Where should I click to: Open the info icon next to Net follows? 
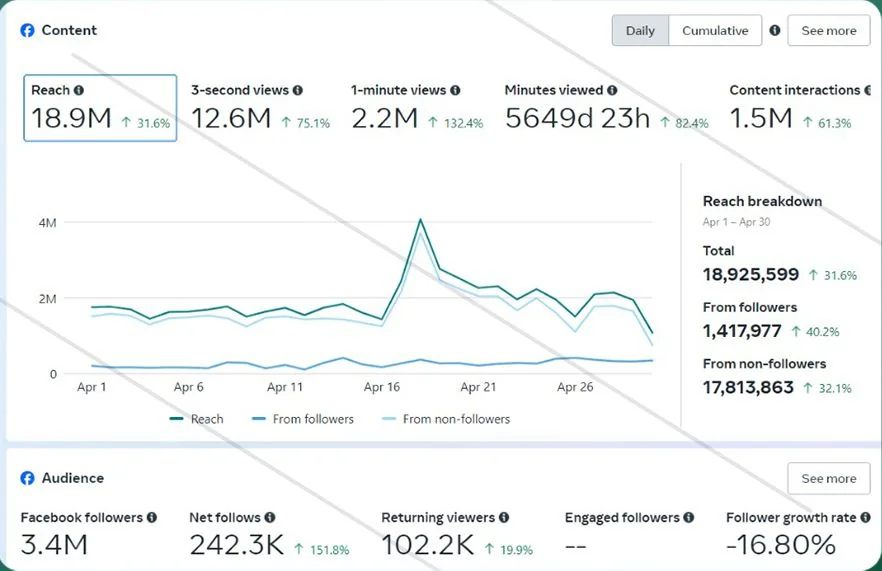(270, 518)
